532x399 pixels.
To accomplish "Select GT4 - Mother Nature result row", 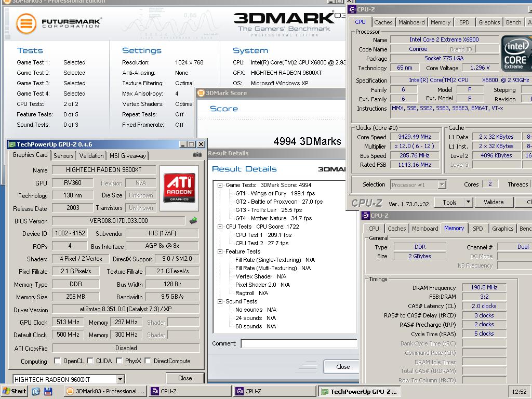I will [x=273, y=218].
